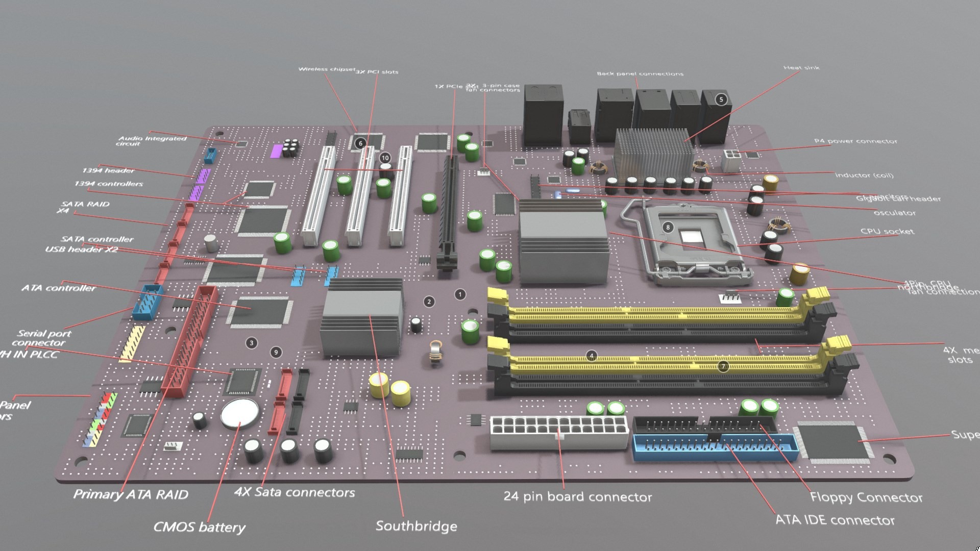The image size is (980, 551).
Task: Select annotation hotspot 3 on the board
Action: point(251,343)
